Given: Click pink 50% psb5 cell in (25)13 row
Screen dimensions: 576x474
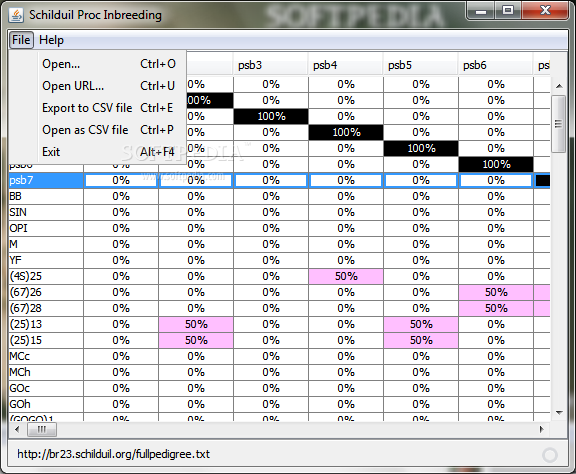Looking at the screenshot, I should point(421,324).
